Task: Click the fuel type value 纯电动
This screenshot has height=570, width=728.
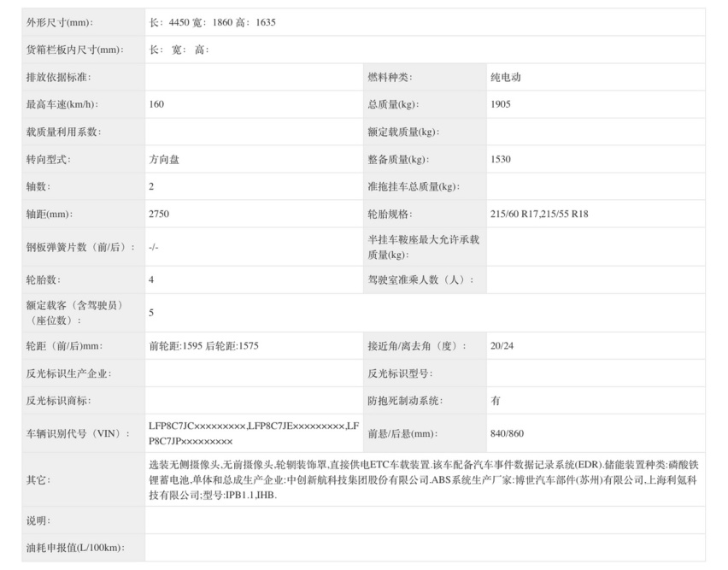Action: click(x=506, y=77)
